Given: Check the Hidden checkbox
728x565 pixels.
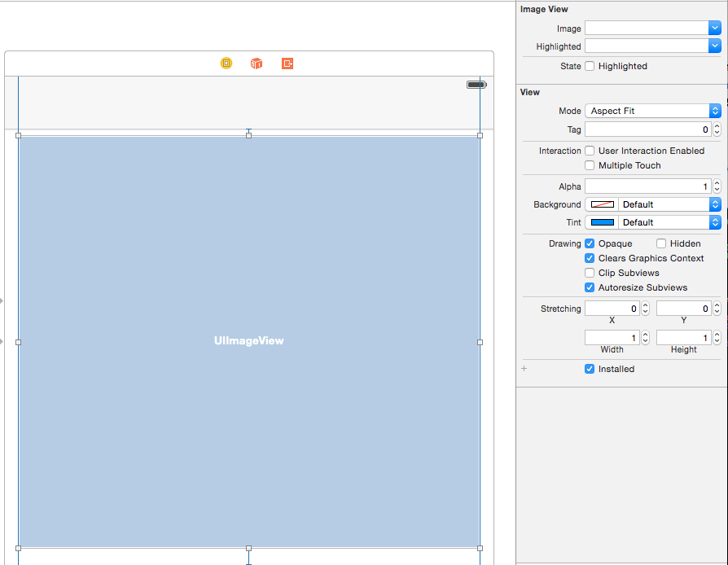Looking at the screenshot, I should pyautogui.click(x=661, y=243).
